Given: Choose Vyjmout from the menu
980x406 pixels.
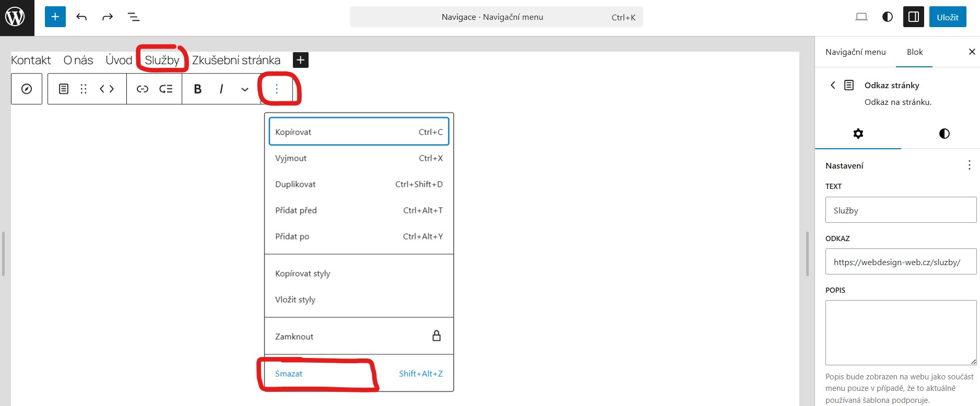Looking at the screenshot, I should point(359,158).
